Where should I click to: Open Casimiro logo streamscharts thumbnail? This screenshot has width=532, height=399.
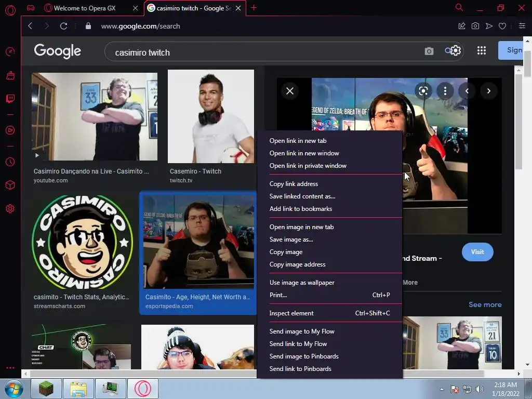pos(83,242)
